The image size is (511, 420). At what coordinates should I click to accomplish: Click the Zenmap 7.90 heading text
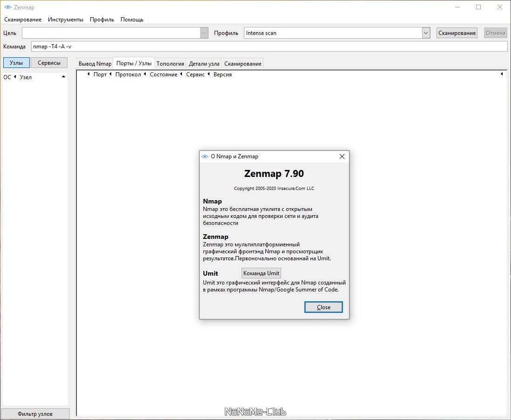coord(274,174)
